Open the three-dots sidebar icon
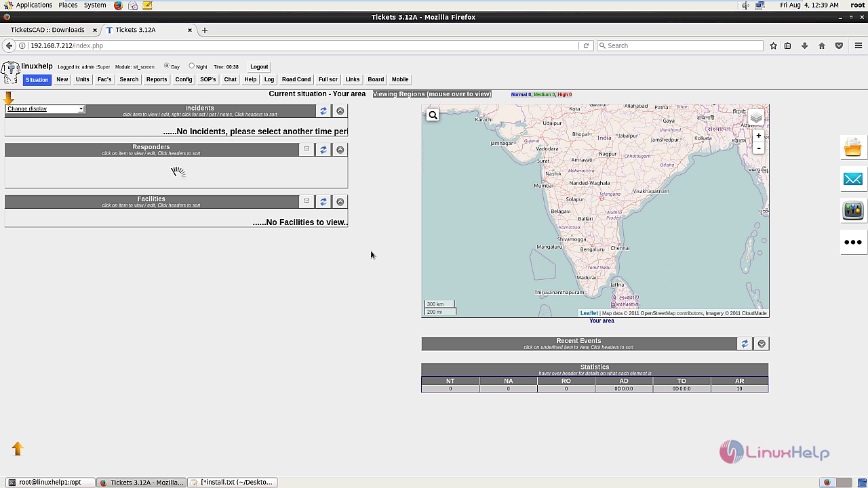 pos(853,242)
